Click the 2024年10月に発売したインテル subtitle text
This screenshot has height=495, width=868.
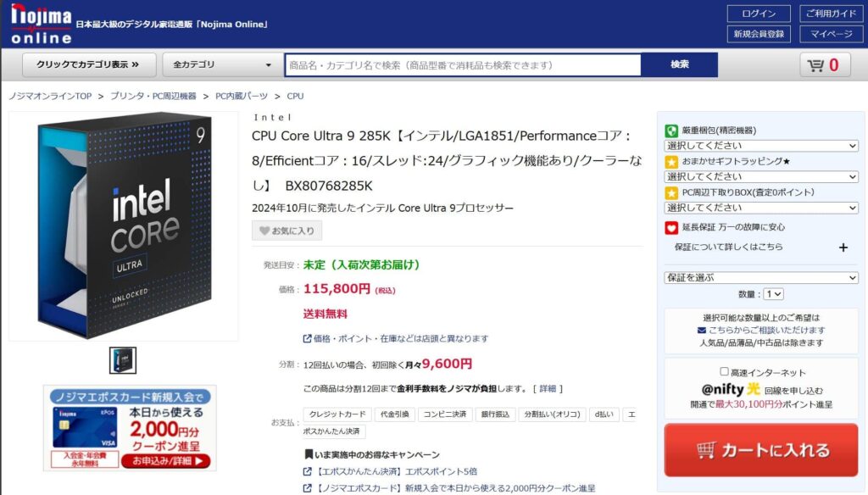382,209
